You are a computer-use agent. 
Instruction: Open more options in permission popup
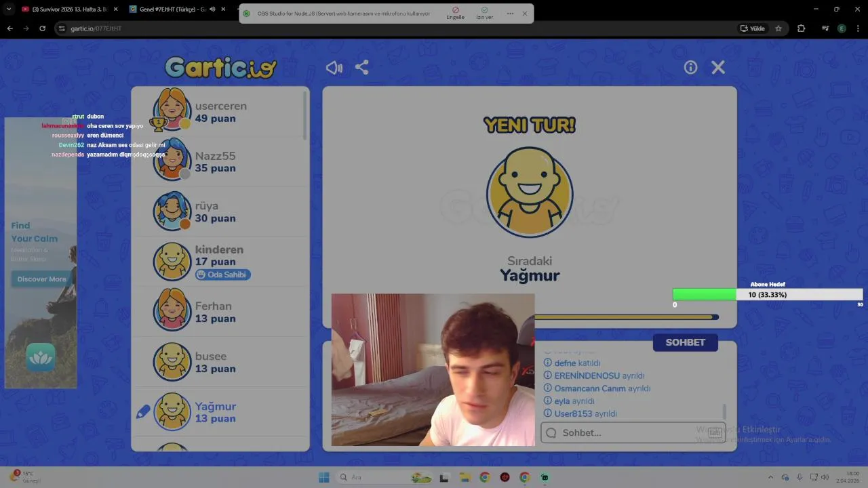pyautogui.click(x=510, y=14)
